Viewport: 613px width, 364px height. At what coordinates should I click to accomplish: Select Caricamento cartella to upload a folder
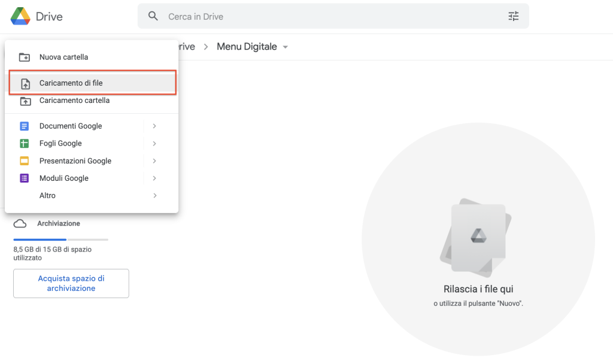73,101
